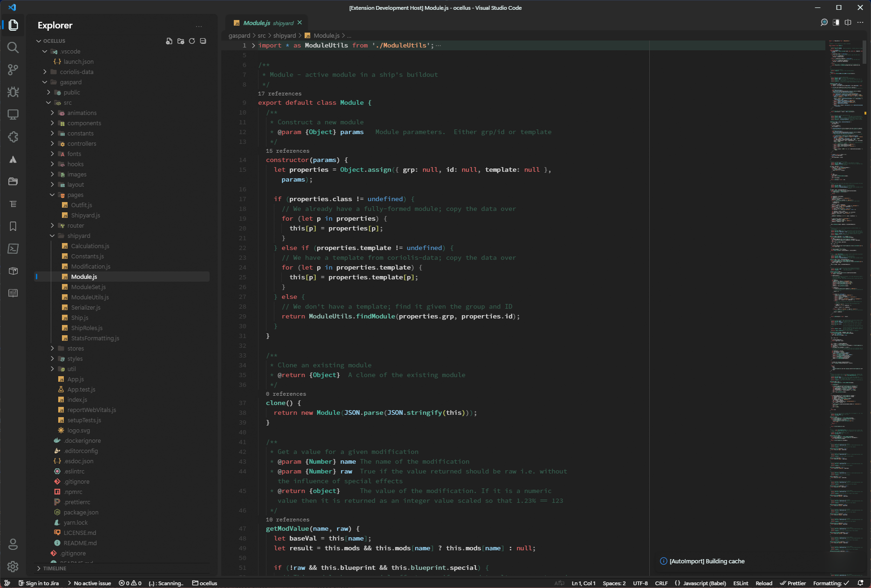
Task: Open package.json in Explorer
Action: click(81, 512)
